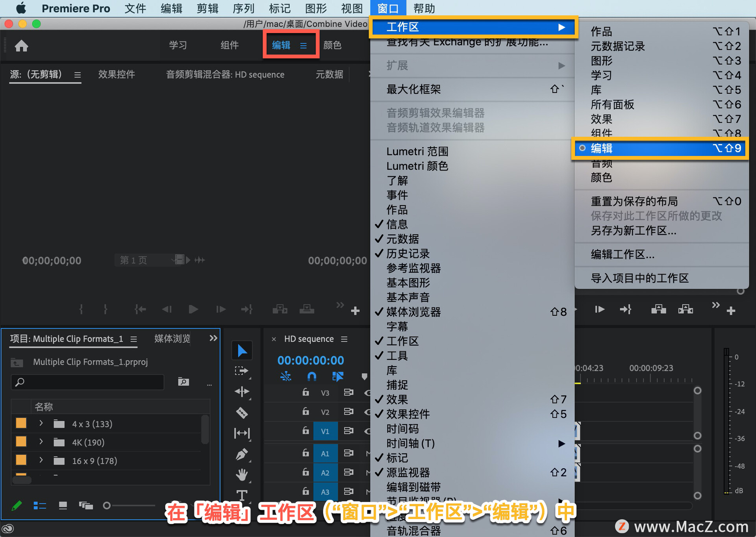The width and height of the screenshot is (756, 537).
Task: Toggle 信息 panel checkmark in menu
Action: (x=397, y=224)
